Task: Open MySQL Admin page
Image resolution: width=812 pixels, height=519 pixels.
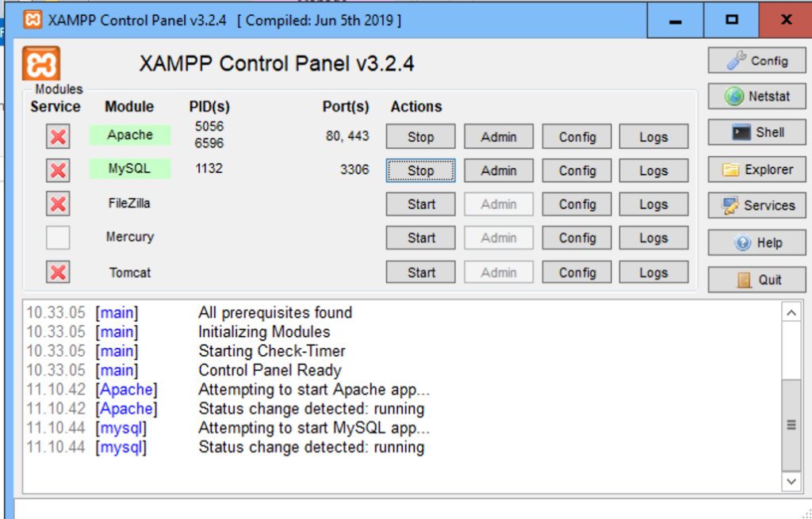Action: click(x=499, y=171)
